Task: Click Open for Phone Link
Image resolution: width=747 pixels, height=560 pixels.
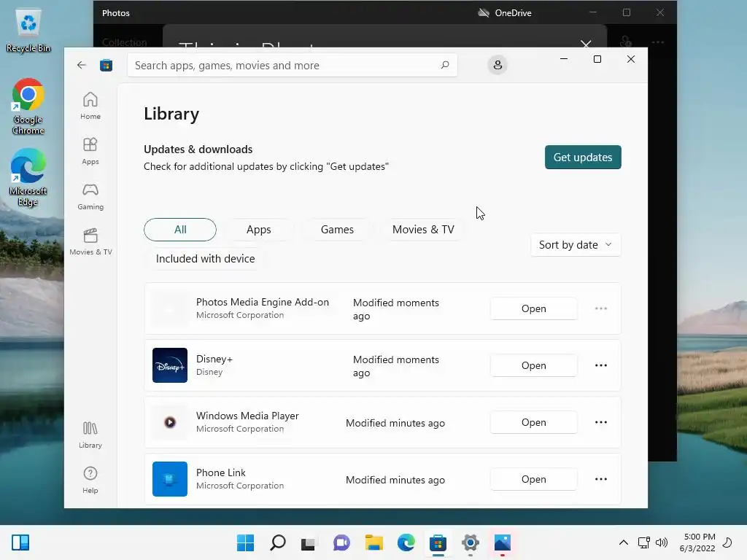Action: [x=533, y=479]
